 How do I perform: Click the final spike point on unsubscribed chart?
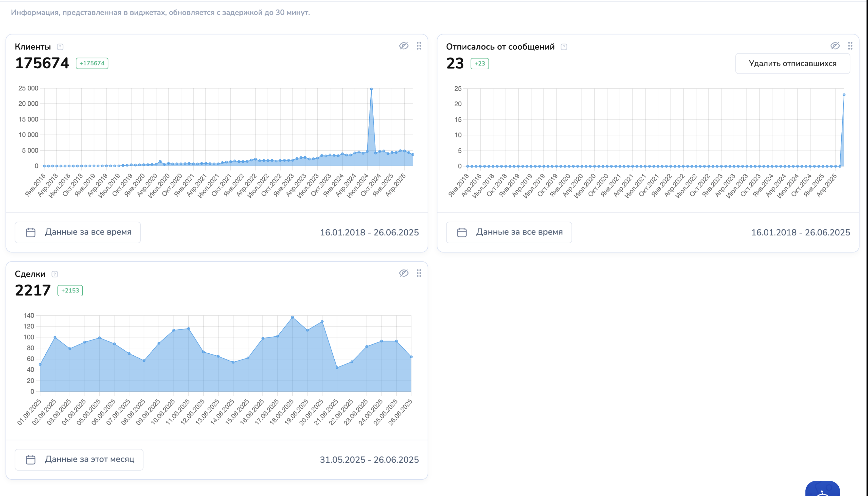click(x=844, y=95)
